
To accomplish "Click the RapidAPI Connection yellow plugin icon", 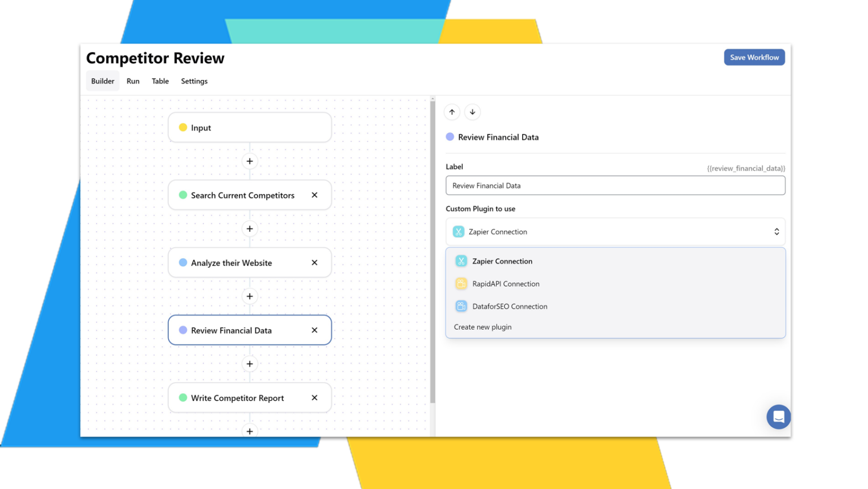I will [x=461, y=283].
